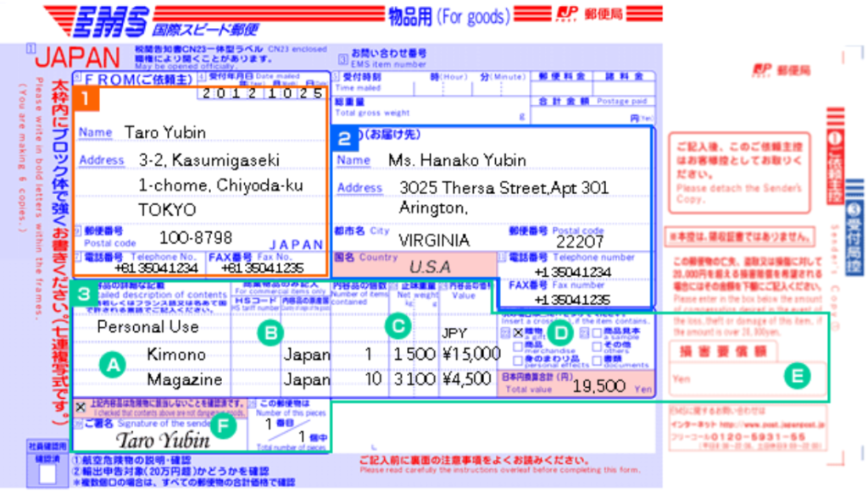The height and width of the screenshot is (498, 868).
Task: Toggle the dangerous goods confirmation checkbox
Action: [81, 407]
